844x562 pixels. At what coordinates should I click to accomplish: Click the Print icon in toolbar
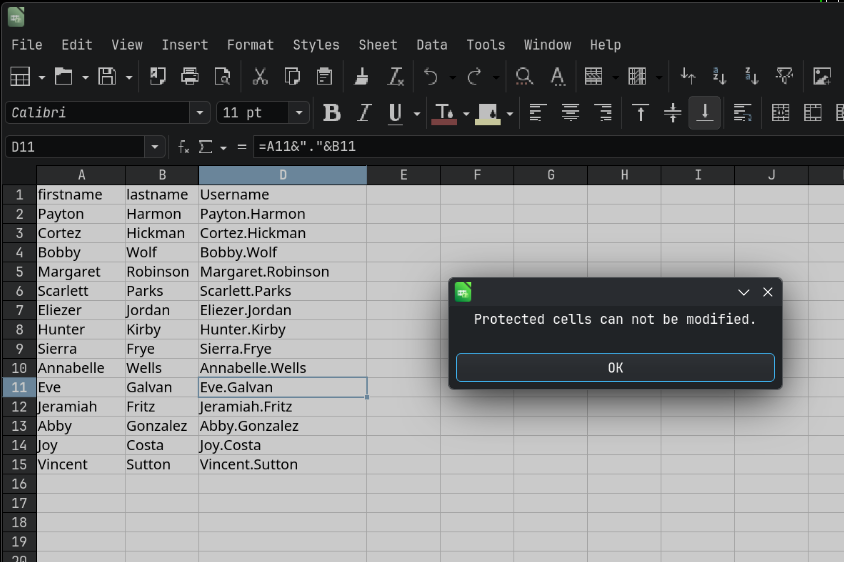tap(190, 76)
